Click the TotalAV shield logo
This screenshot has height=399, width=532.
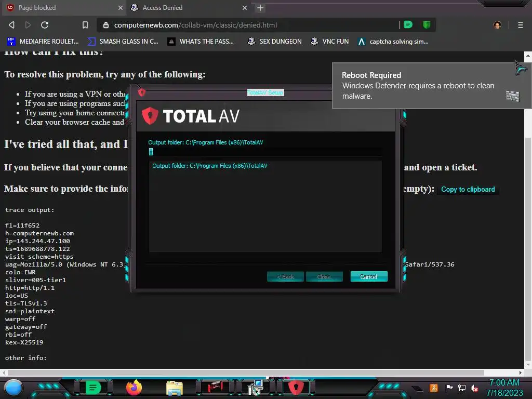tap(150, 116)
